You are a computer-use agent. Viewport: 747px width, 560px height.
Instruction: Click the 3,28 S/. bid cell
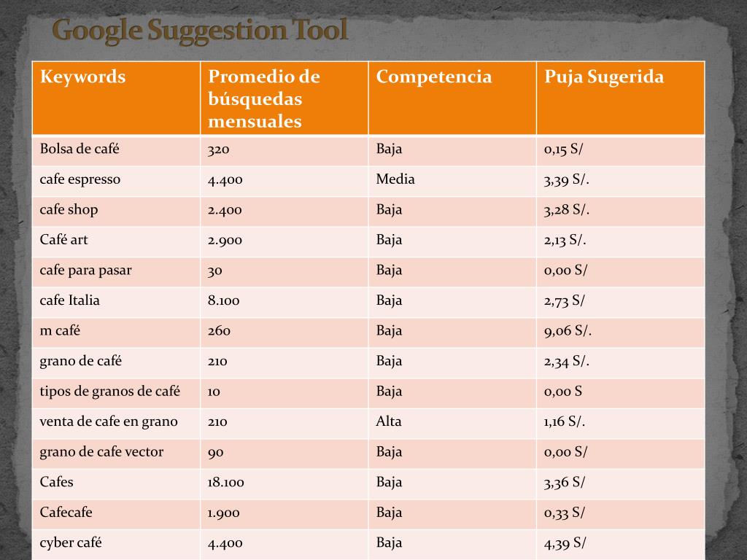[x=621, y=211]
